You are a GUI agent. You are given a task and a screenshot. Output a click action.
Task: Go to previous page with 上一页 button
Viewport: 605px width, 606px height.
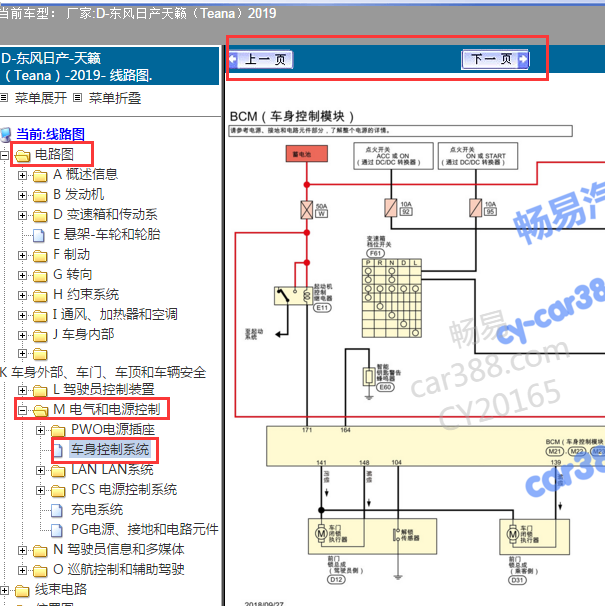click(x=261, y=60)
